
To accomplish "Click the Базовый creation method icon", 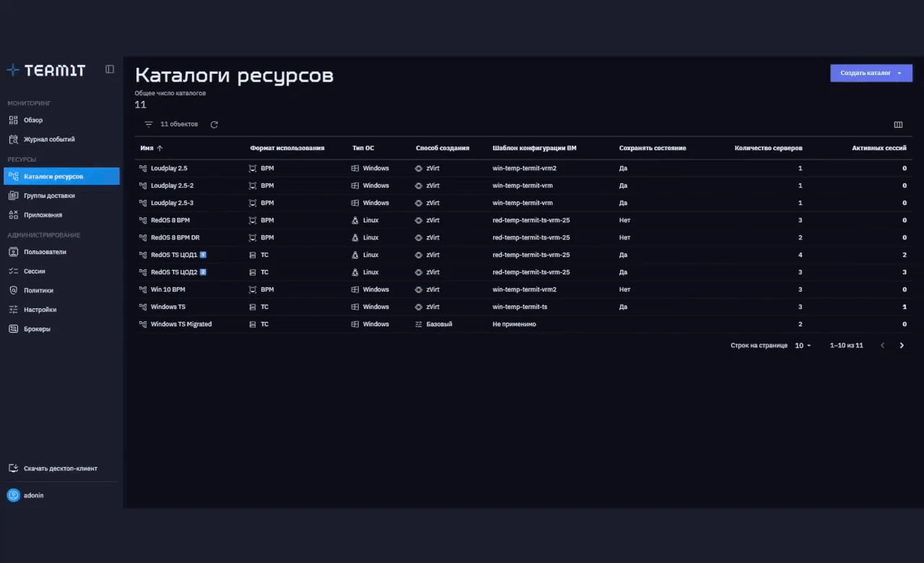I will click(419, 324).
